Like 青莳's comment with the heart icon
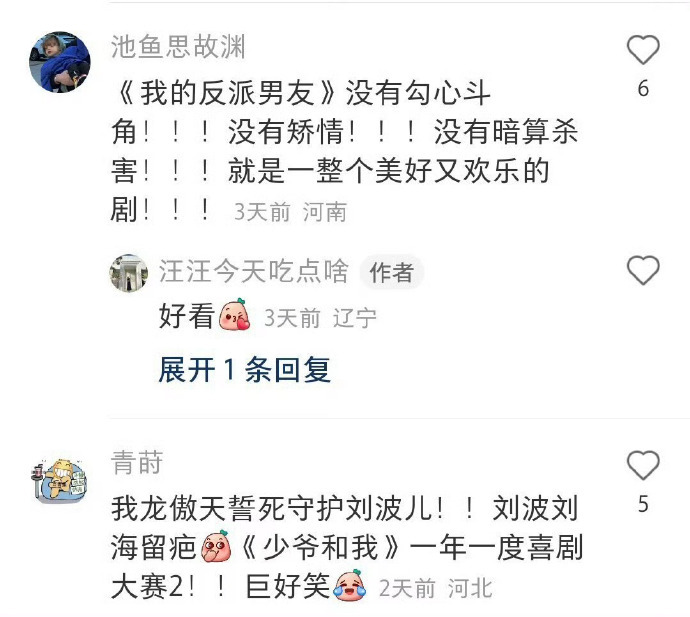 point(643,465)
